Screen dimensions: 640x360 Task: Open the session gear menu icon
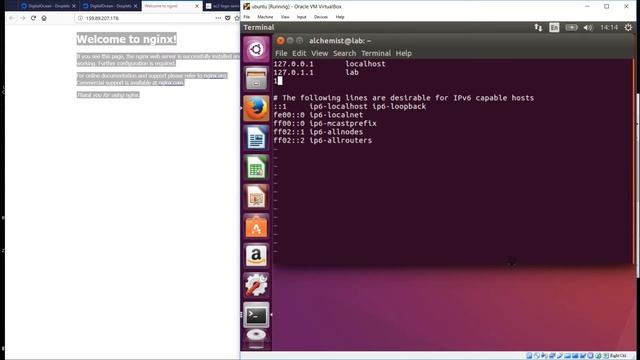pos(628,27)
